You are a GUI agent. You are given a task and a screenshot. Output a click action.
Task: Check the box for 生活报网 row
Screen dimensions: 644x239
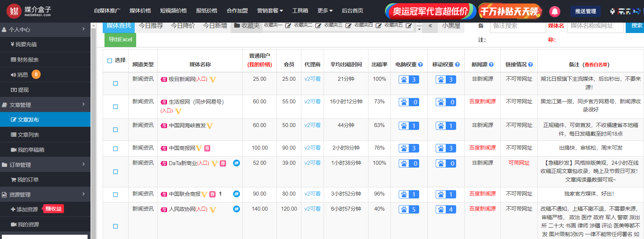point(115,107)
